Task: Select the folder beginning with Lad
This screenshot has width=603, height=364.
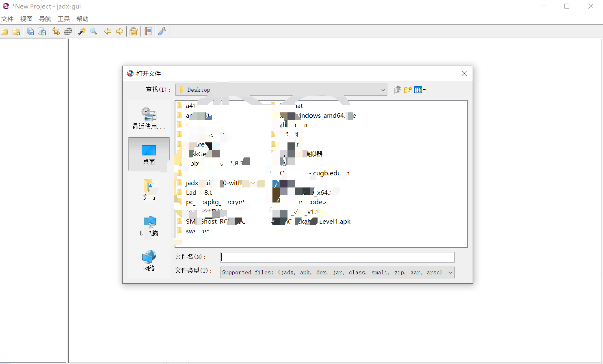Action: [x=195, y=193]
